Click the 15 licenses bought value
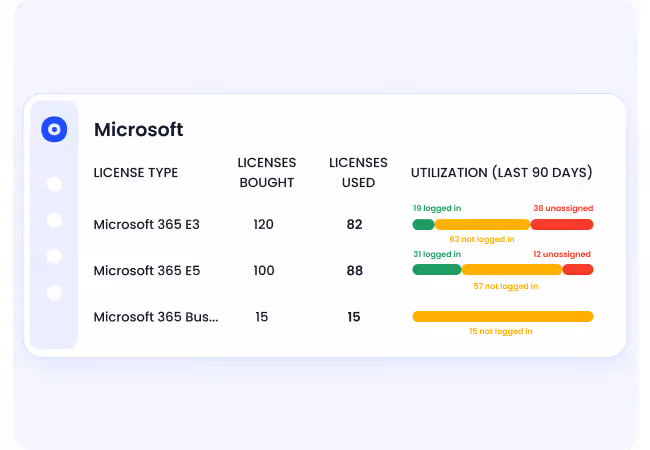Image resolution: width=650 pixels, height=450 pixels. pyautogui.click(x=262, y=317)
